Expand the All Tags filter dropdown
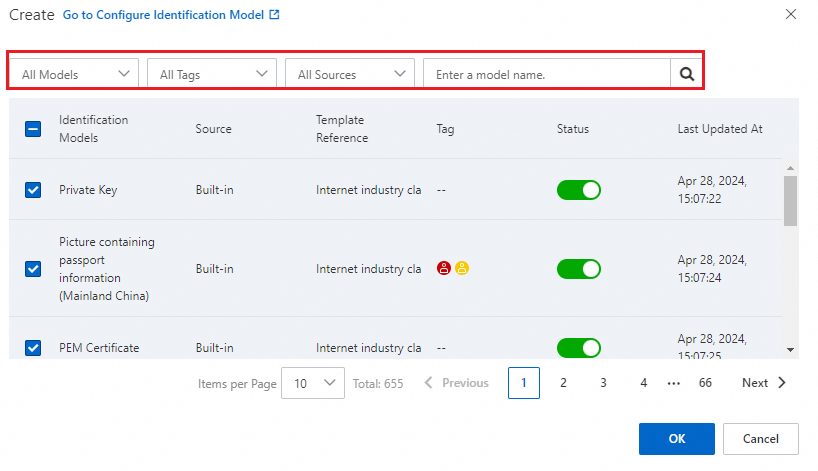Viewport: 818px width, 471px height. 215,74
